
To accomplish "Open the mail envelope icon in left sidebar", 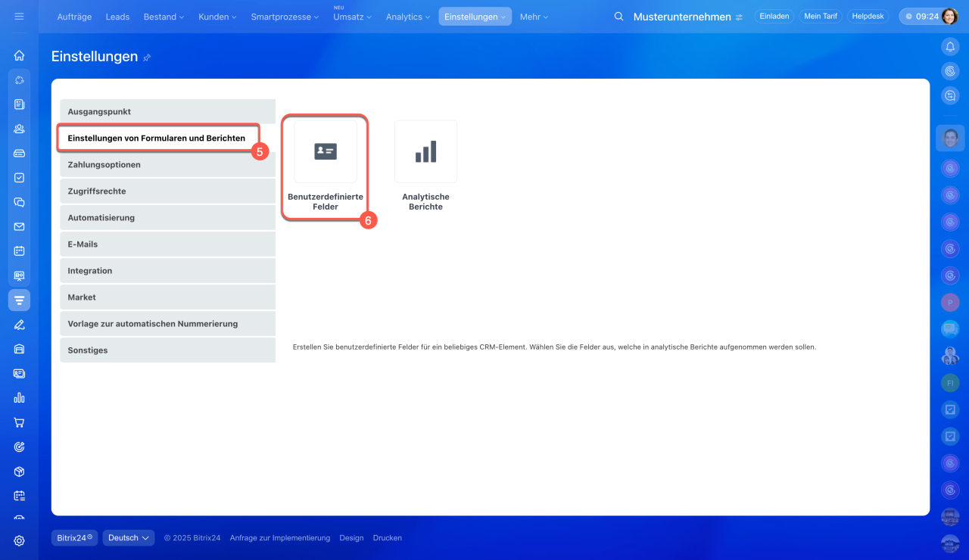I will tap(19, 226).
